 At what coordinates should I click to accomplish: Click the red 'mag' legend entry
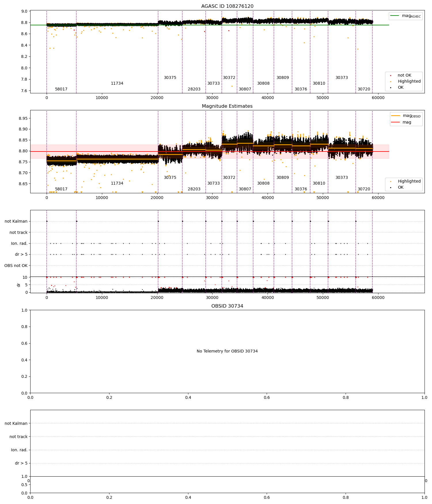[x=401, y=122]
